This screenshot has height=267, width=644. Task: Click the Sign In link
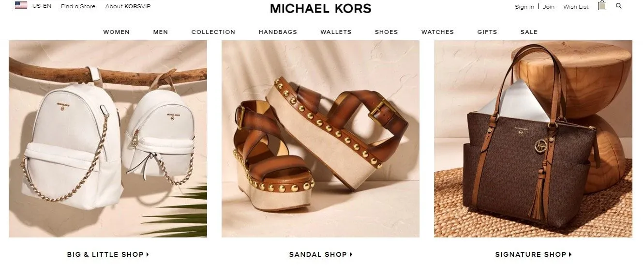pos(524,7)
